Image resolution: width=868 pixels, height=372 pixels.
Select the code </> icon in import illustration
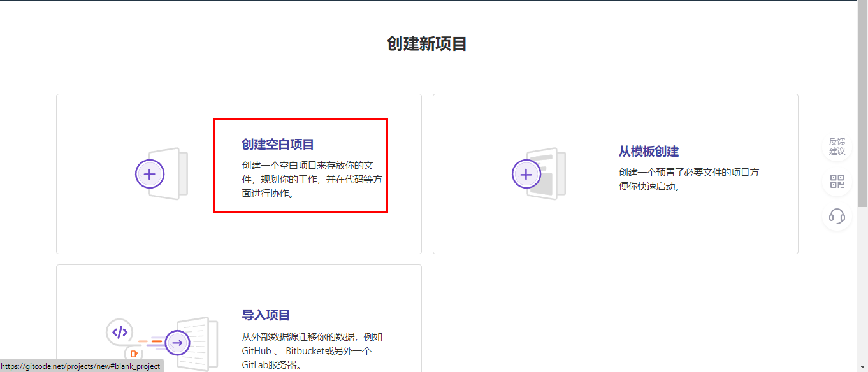pos(119,332)
